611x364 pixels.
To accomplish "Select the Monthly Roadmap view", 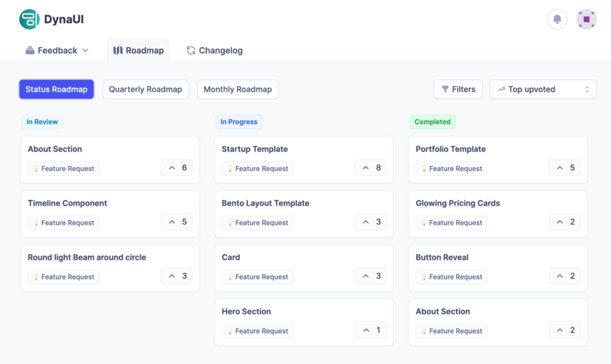I will click(x=237, y=89).
